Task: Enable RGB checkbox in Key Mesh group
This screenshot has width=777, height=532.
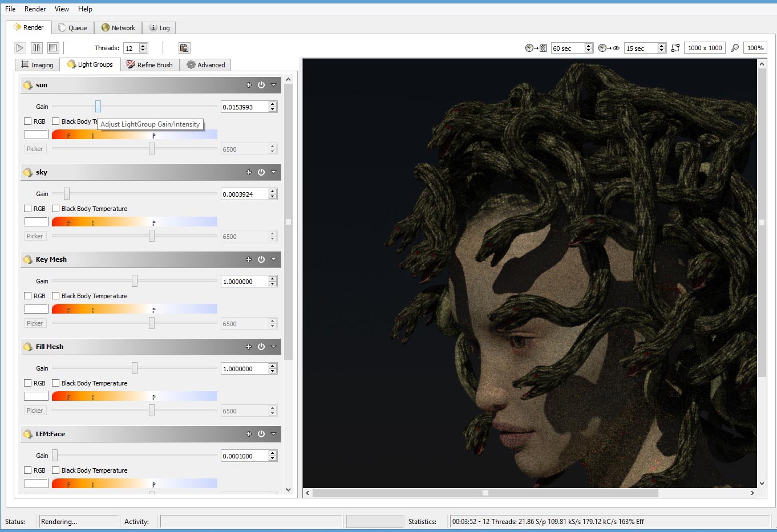Action: tap(28, 296)
